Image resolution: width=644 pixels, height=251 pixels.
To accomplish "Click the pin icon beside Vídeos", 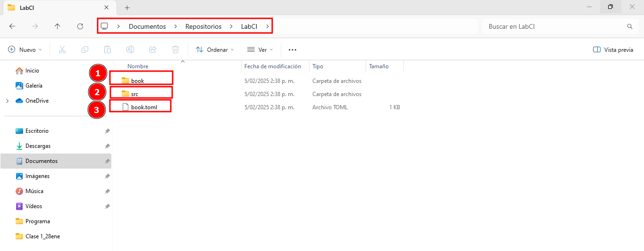I will 107,206.
